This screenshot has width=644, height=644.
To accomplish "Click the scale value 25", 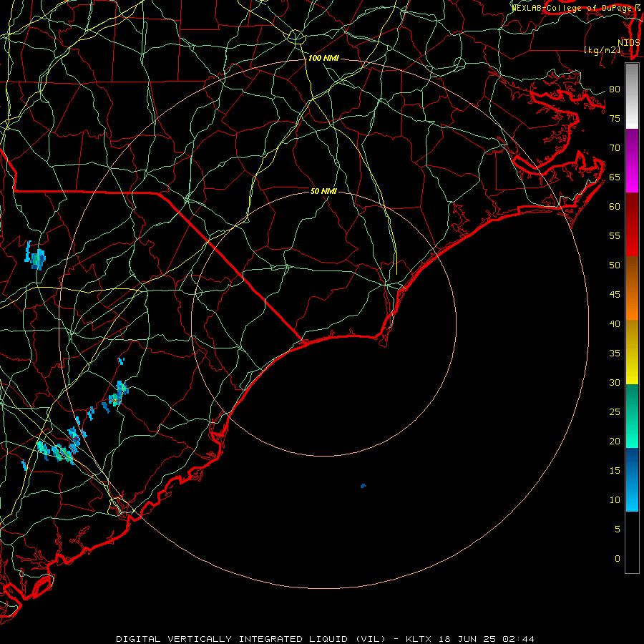I will [615, 411].
